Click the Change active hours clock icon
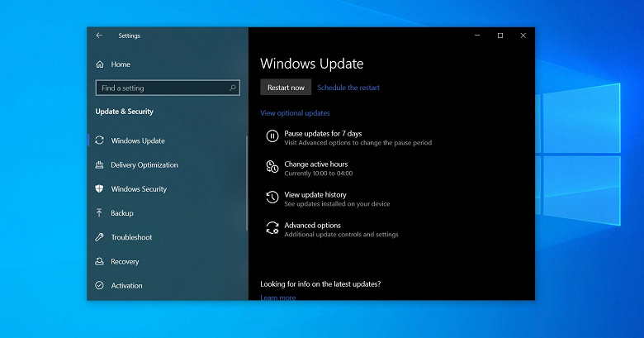 point(272,167)
